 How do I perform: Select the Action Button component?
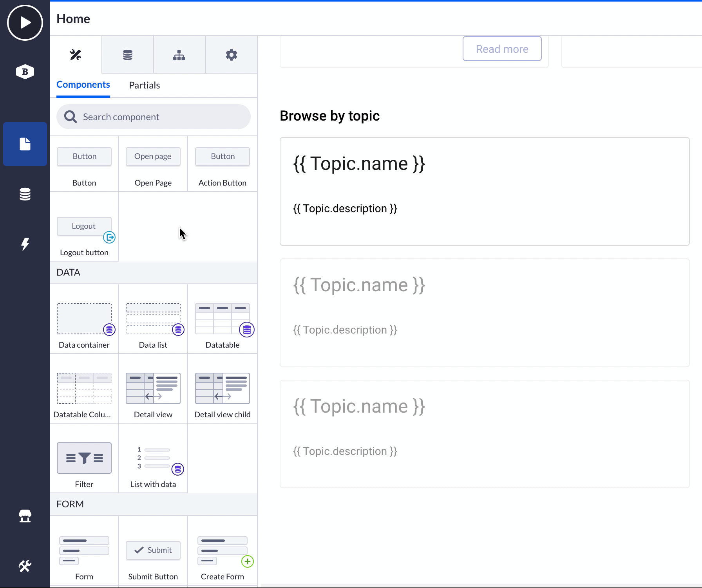pos(223,164)
